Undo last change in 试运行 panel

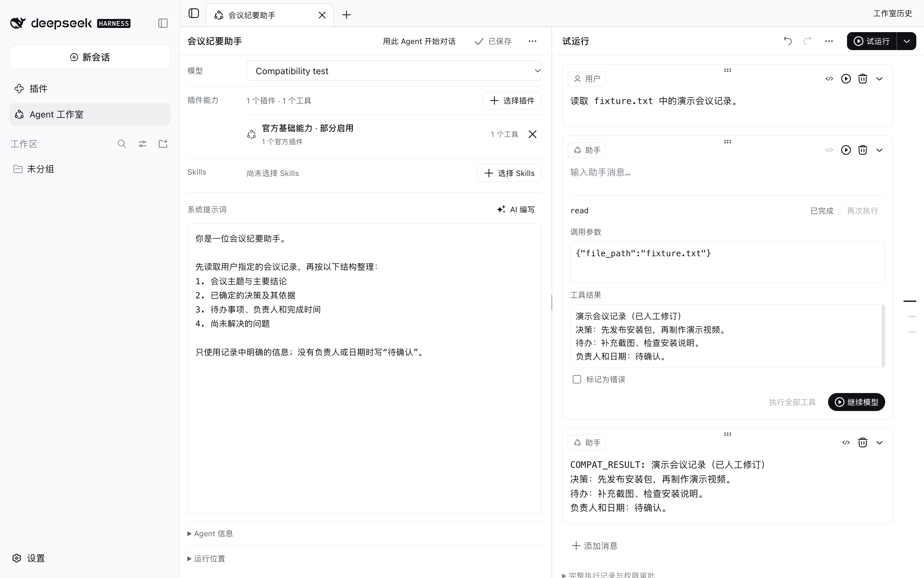787,41
